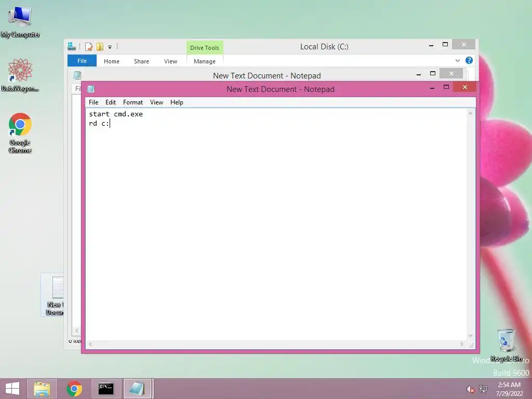This screenshot has height=399, width=532.
Task: Open the DataWagon desktop shortcut
Action: 20,75
